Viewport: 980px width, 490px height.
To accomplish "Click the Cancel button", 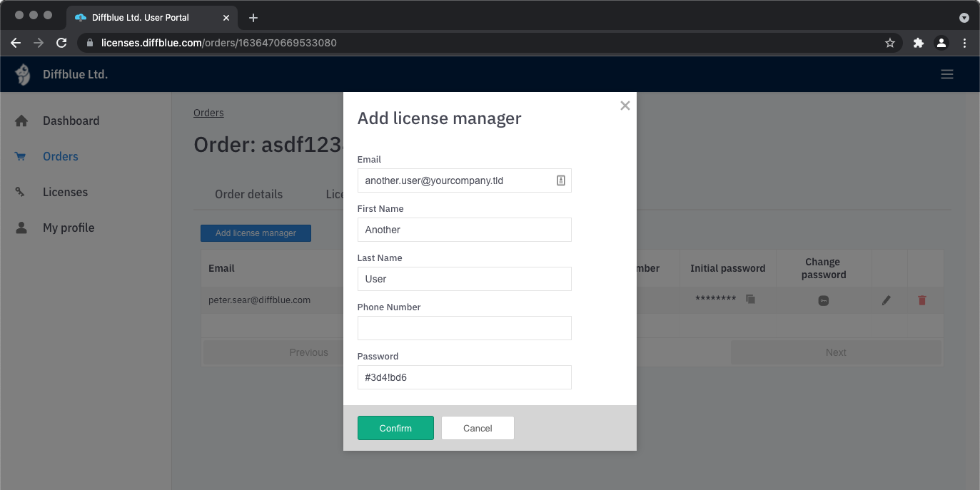I will [x=478, y=428].
